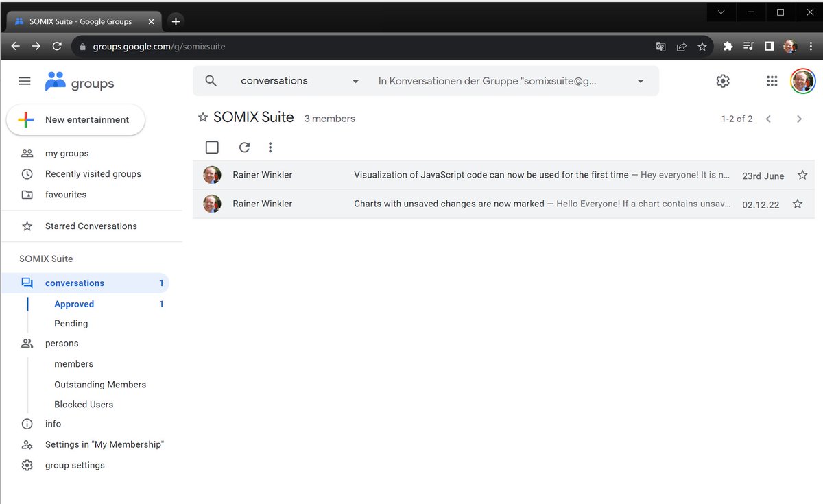Open Recently visited groups

pyautogui.click(x=93, y=174)
